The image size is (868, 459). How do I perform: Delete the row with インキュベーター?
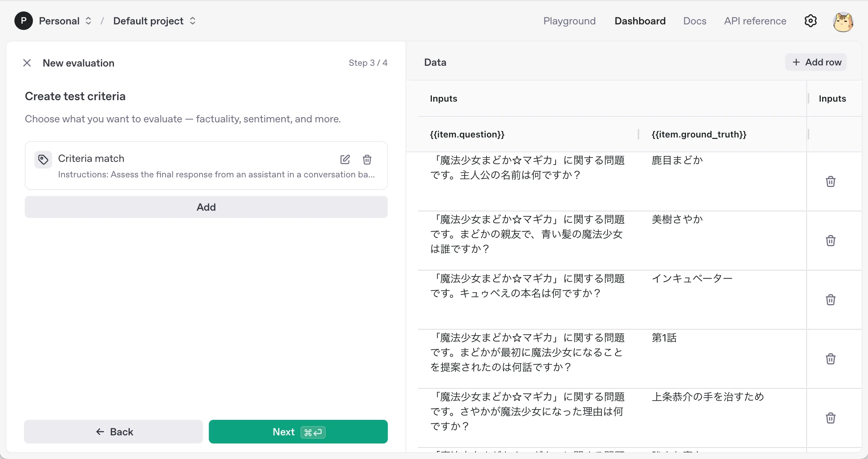[x=830, y=300]
